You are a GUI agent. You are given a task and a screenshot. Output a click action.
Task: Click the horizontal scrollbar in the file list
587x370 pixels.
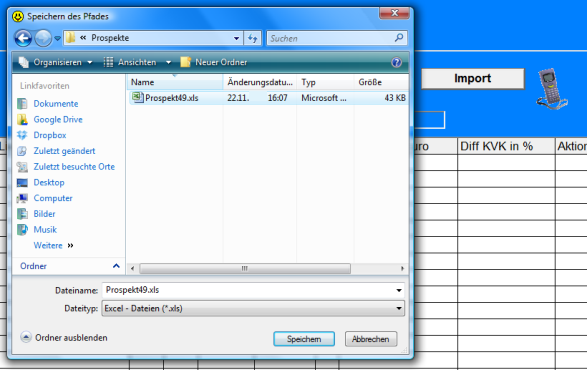267,268
